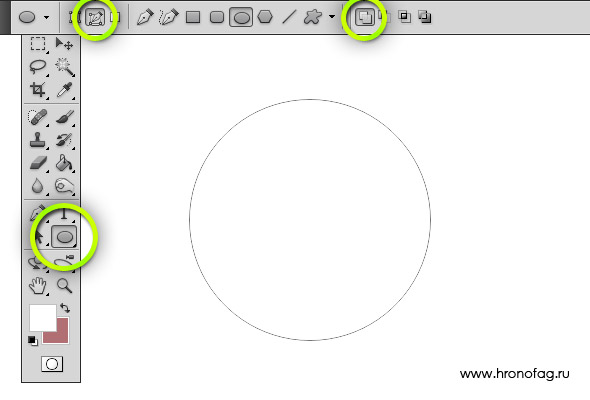
Task: Enable Add to path area mode
Action: pyautogui.click(x=365, y=17)
